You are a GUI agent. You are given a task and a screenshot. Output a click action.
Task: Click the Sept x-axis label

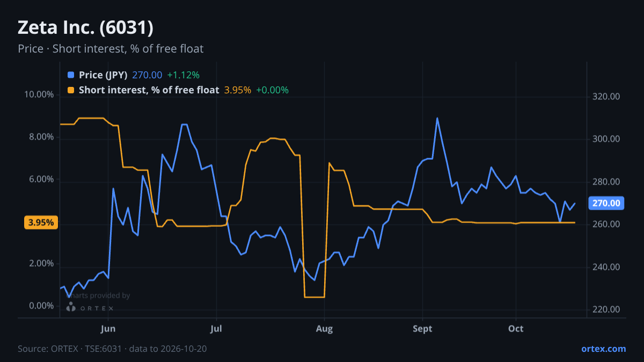pyautogui.click(x=423, y=328)
